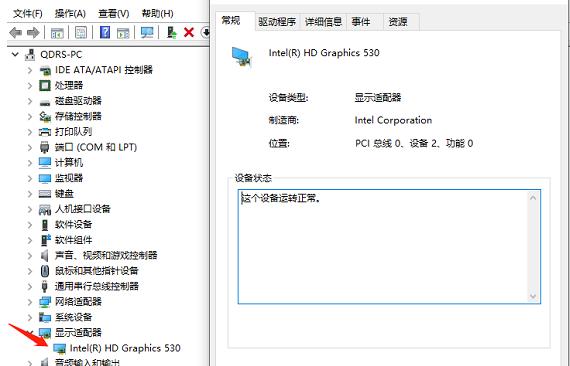The image size is (570, 366).
Task: Click the 'Intel Corporation' manufacturer value
Action: (x=393, y=120)
